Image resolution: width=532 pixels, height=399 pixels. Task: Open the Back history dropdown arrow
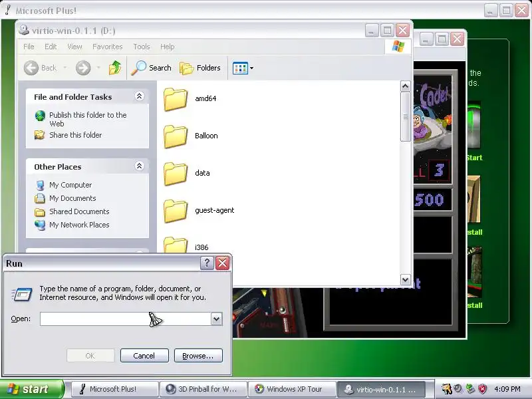(x=65, y=68)
